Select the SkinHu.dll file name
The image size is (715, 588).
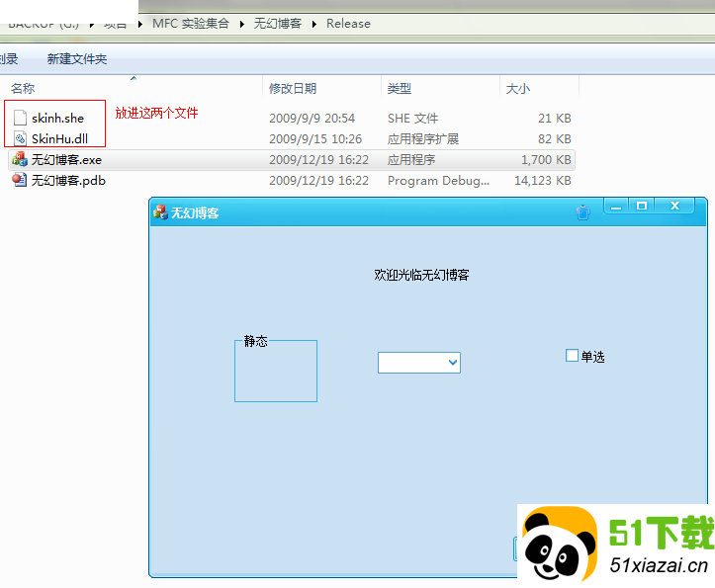(x=59, y=138)
